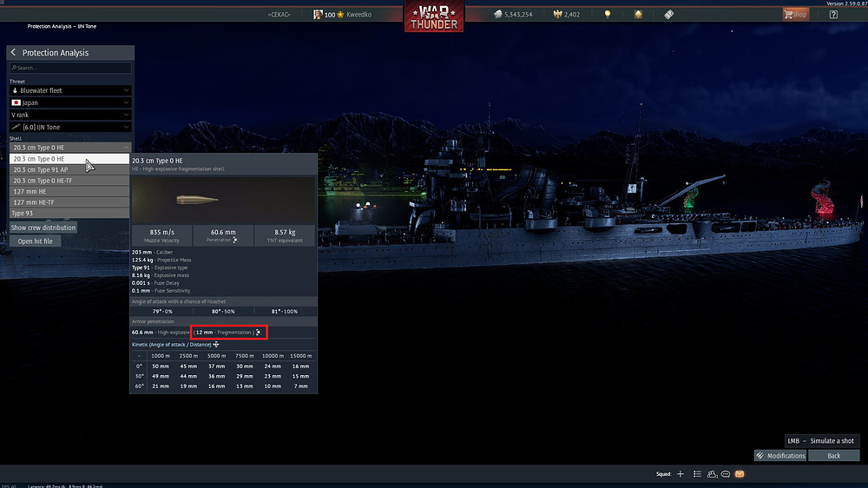Open the contacts friends icon

pos(712,474)
